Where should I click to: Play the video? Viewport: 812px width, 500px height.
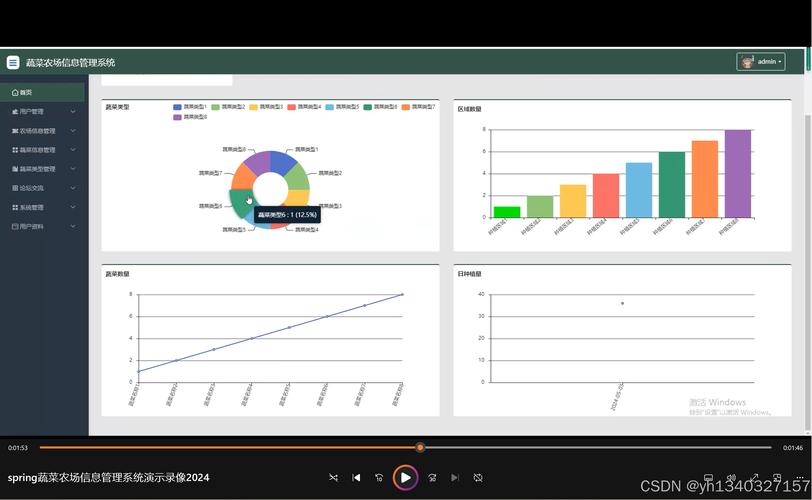tap(405, 478)
